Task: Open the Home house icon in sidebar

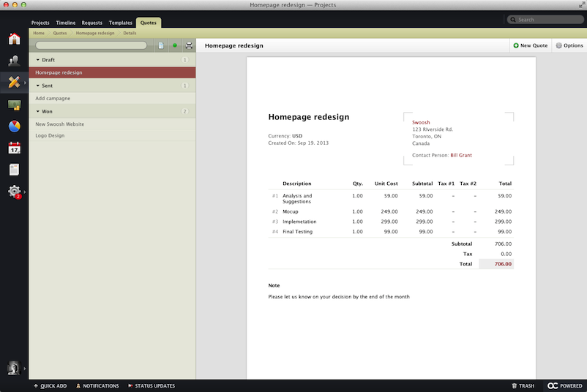Action: [14, 39]
